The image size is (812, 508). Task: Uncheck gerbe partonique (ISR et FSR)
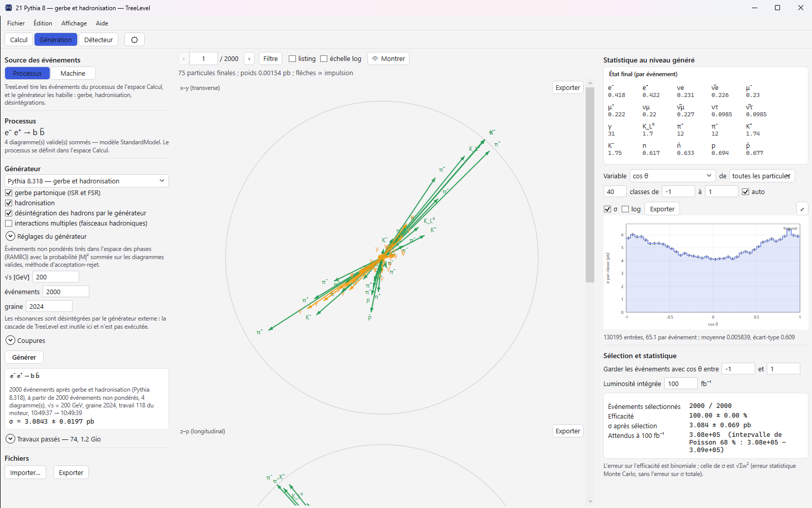click(9, 193)
